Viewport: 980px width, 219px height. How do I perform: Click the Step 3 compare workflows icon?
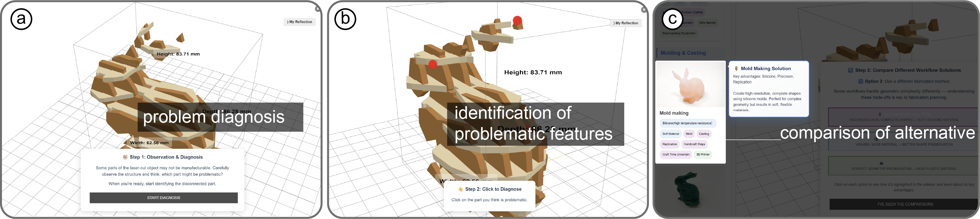[x=850, y=70]
